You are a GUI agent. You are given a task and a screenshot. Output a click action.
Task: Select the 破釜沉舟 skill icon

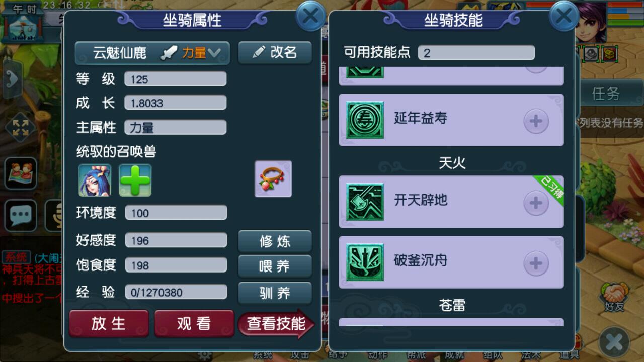tap(365, 262)
